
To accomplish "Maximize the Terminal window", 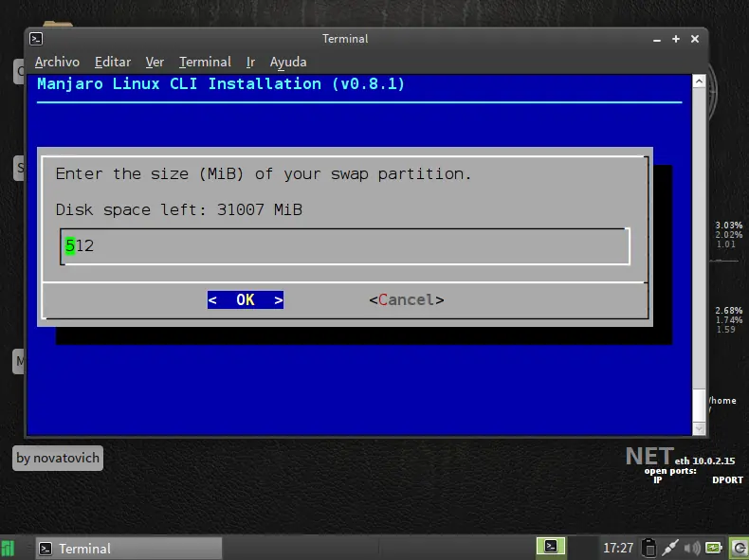I will tap(675, 39).
